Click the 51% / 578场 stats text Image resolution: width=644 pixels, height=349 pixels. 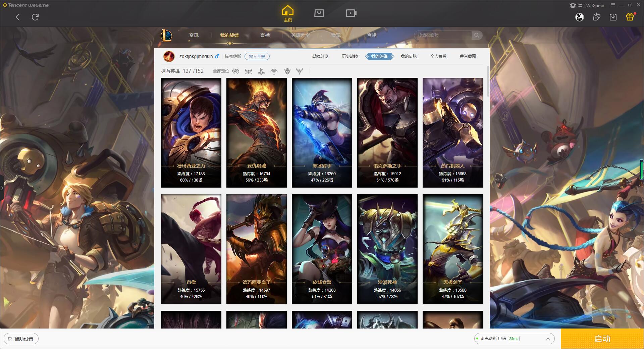(387, 180)
